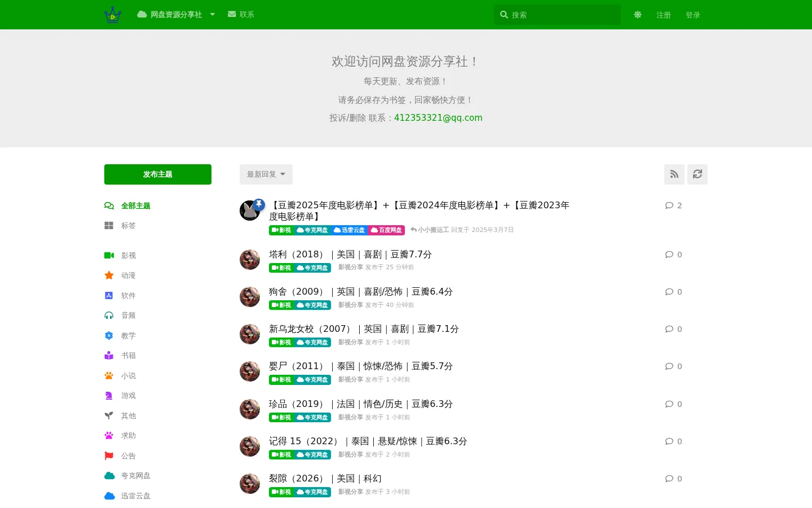Open topic 裂隙（2026）
This screenshot has height=508, width=812.
point(325,479)
